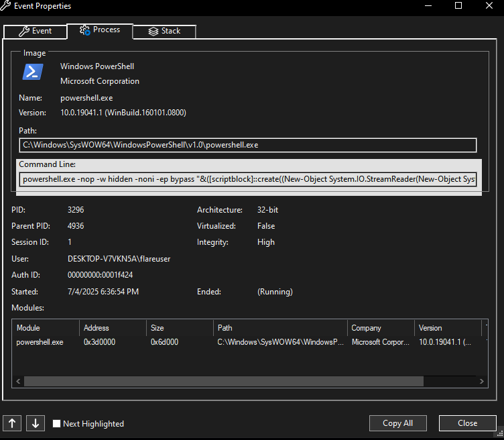Viewport: 504px width, 440px height.
Task: Select the powershell.exe module row
Action: click(x=250, y=342)
